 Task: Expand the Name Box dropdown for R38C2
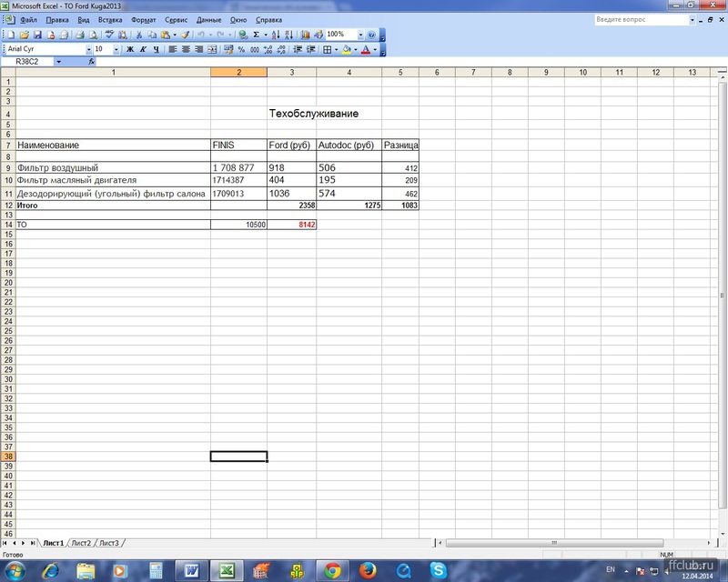58,61
